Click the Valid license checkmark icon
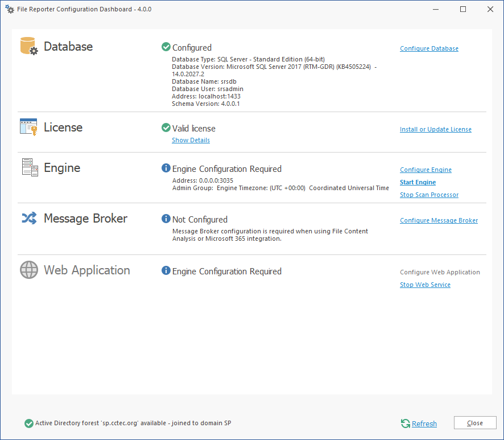The width and height of the screenshot is (504, 440). click(x=166, y=128)
